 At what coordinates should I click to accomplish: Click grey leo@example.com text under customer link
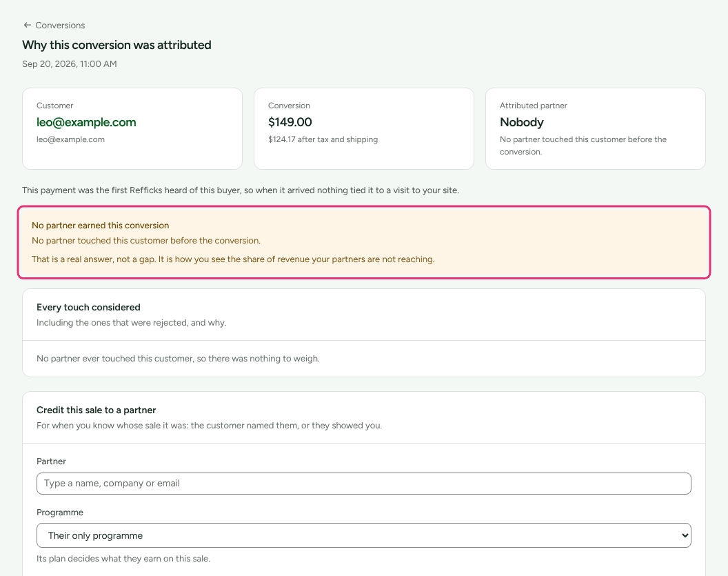pos(70,139)
